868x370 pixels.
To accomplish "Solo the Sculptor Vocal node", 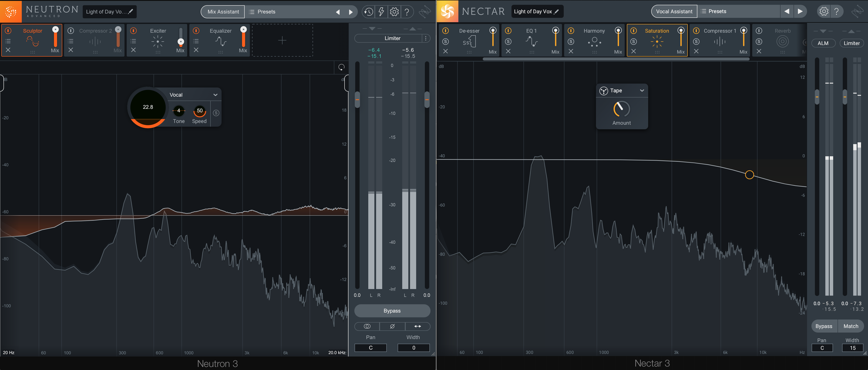I will coord(216,113).
